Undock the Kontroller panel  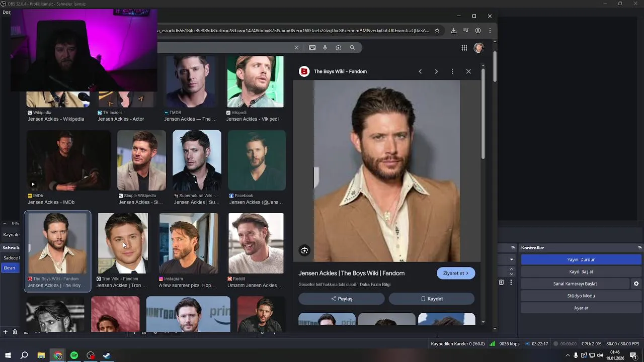639,248
